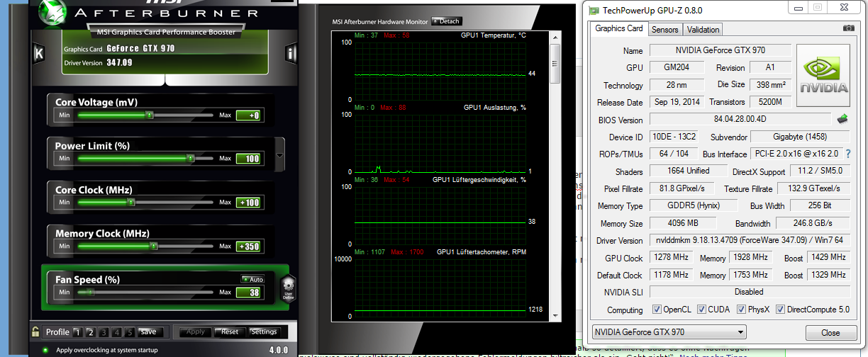868x357 pixels.
Task: Click the Shaders field 1664 Unified
Action: click(689, 171)
